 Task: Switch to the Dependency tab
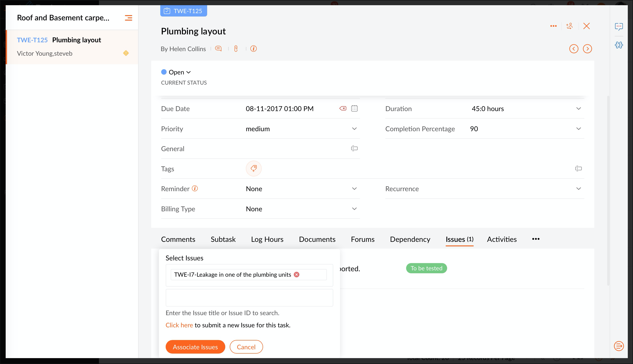[x=410, y=239]
